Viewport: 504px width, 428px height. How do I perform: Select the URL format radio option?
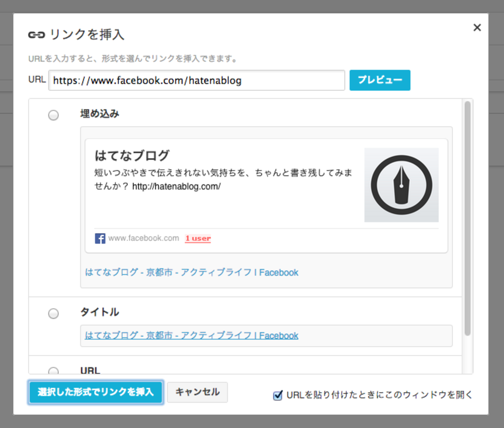54,371
